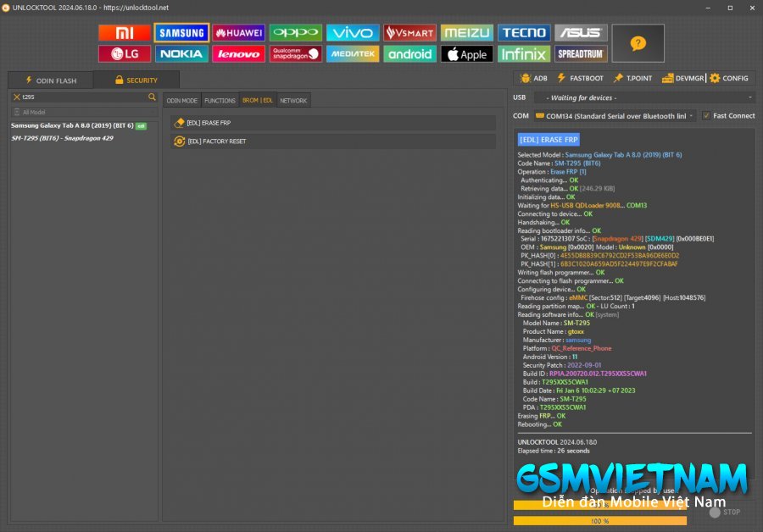
Task: Launch the DEVMGR device manager
Action: (683, 78)
